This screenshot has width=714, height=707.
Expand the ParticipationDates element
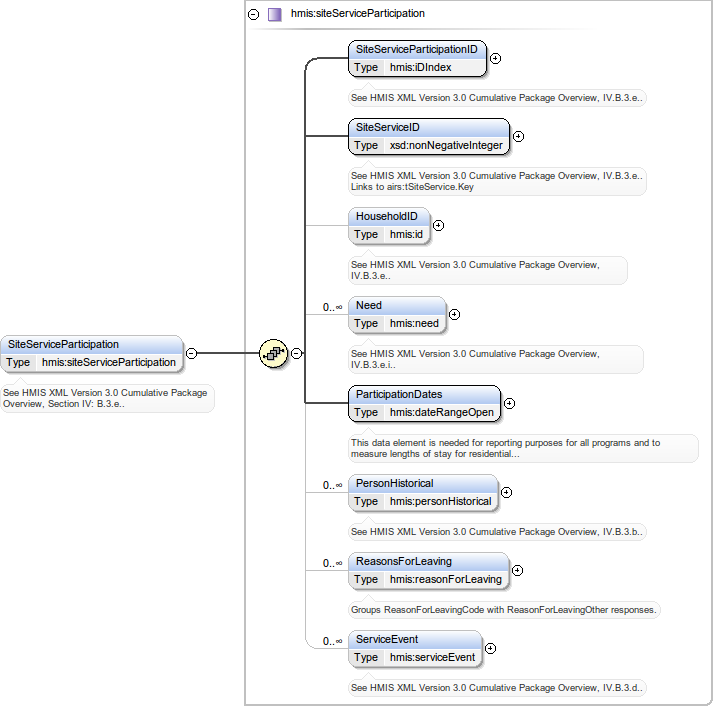point(509,403)
